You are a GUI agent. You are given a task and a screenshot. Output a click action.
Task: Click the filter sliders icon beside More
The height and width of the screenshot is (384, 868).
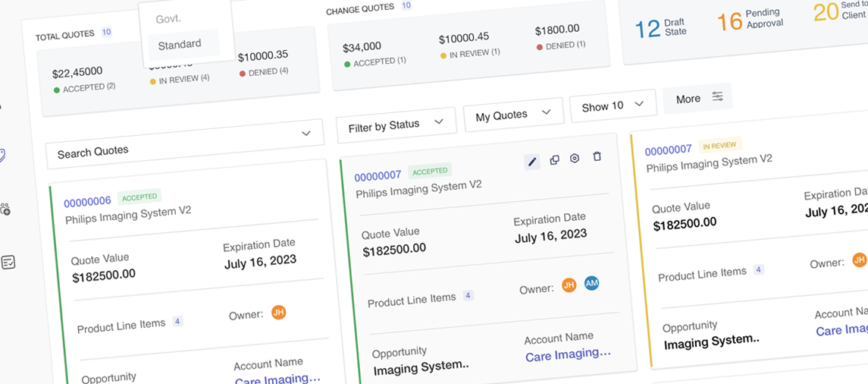click(x=717, y=96)
